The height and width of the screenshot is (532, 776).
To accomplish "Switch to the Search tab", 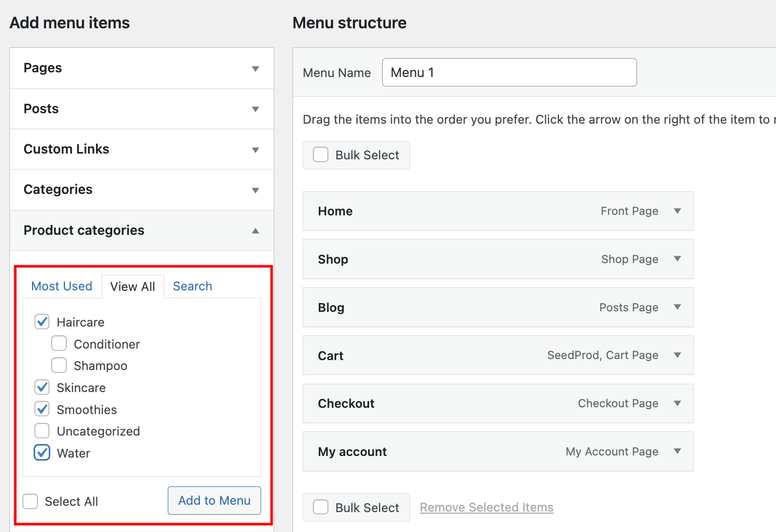I will (x=192, y=286).
